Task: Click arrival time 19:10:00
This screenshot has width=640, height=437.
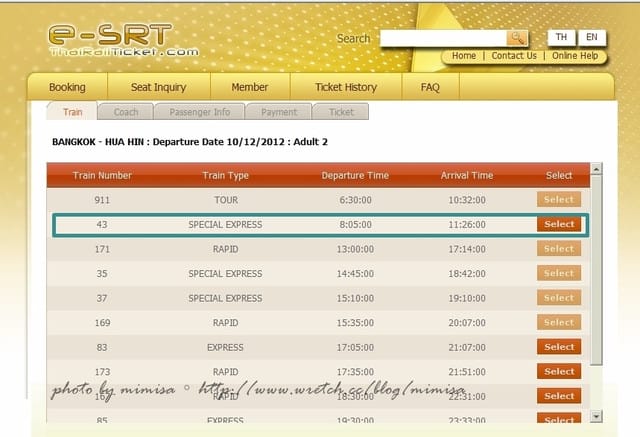Action: (x=467, y=298)
